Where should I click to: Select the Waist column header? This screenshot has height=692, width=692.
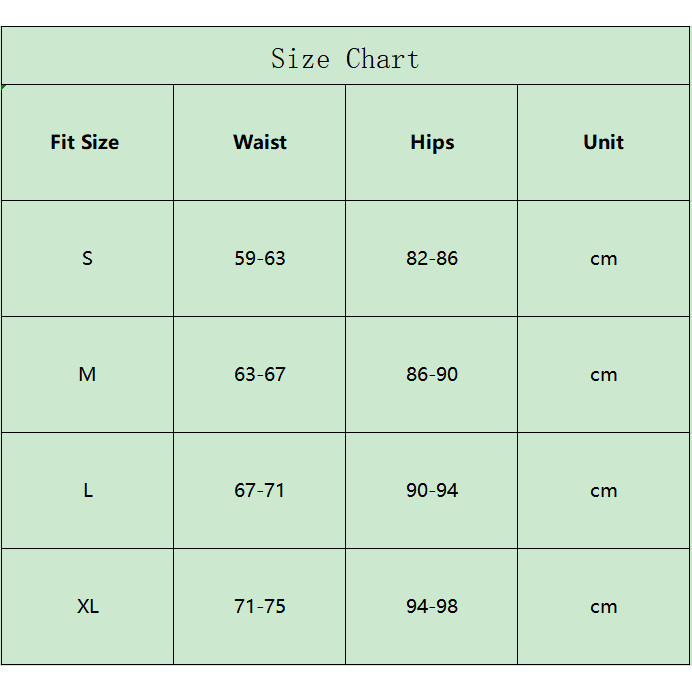pos(260,142)
